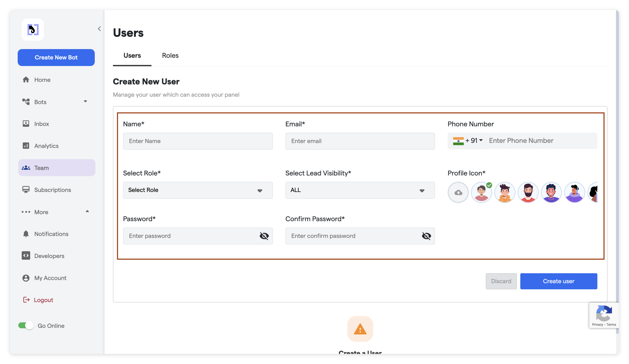Toggle confirm password visibility eye icon
Image resolution: width=629 pixels, height=364 pixels.
pyautogui.click(x=426, y=236)
